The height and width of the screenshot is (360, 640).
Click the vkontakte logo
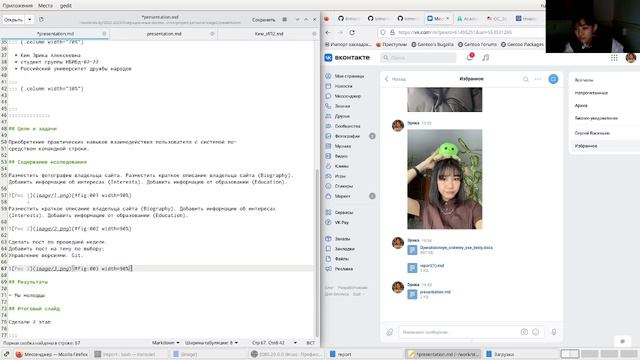(347, 58)
